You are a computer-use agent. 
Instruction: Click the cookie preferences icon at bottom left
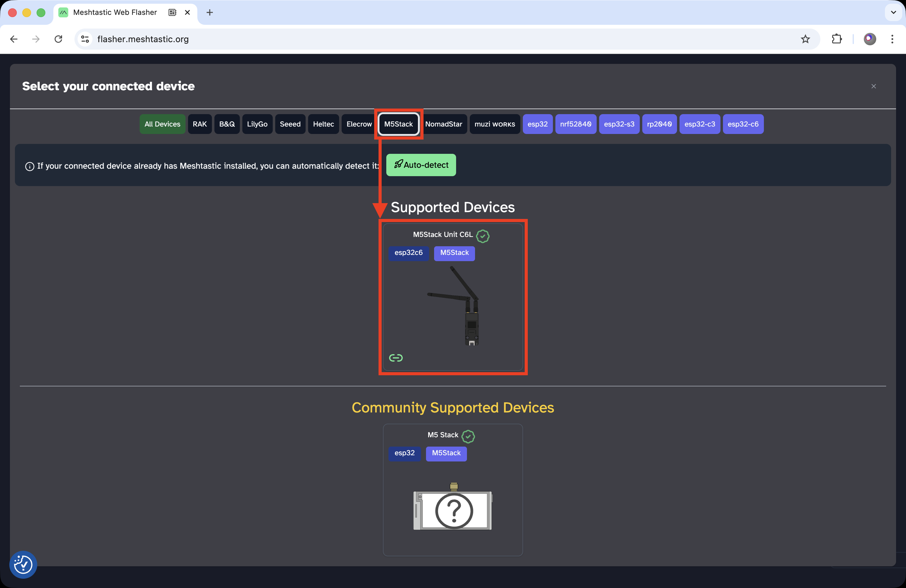[23, 564]
